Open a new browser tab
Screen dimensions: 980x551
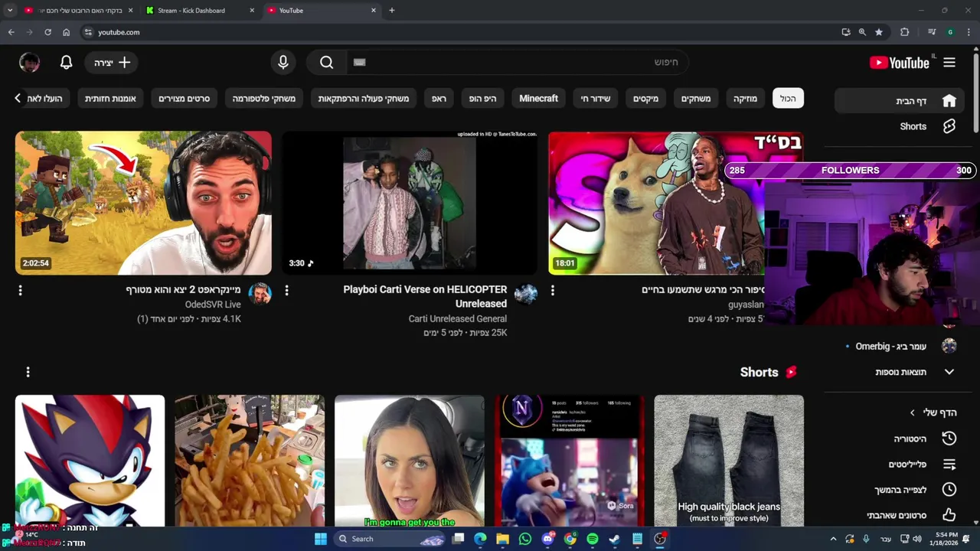pos(392,10)
